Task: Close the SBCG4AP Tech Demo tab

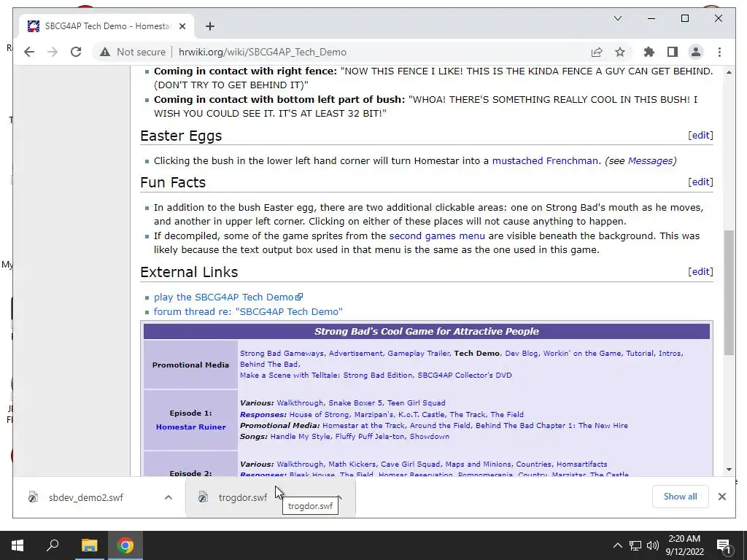Action: click(182, 26)
